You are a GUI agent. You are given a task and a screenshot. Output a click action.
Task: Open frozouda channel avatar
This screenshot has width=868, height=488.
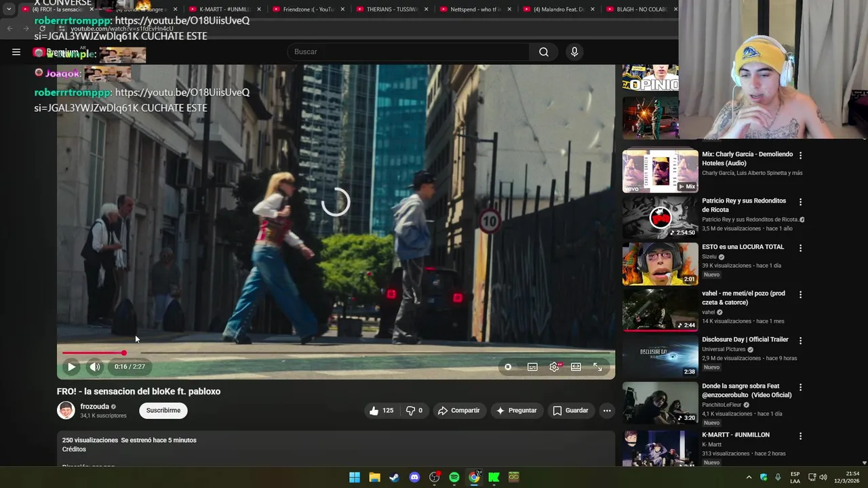pos(66,410)
